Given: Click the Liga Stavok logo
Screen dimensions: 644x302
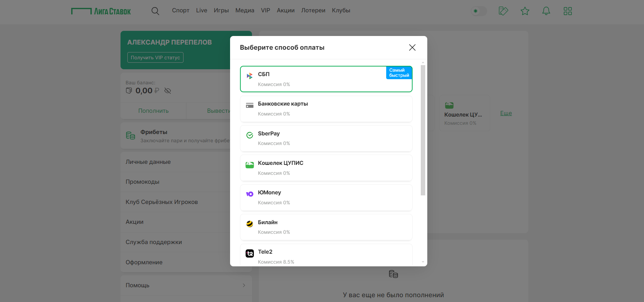Looking at the screenshot, I should coord(101,11).
